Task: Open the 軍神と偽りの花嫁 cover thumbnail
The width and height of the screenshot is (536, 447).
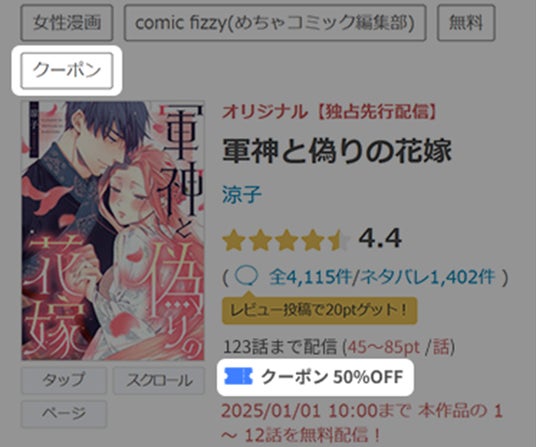Action: 113,230
